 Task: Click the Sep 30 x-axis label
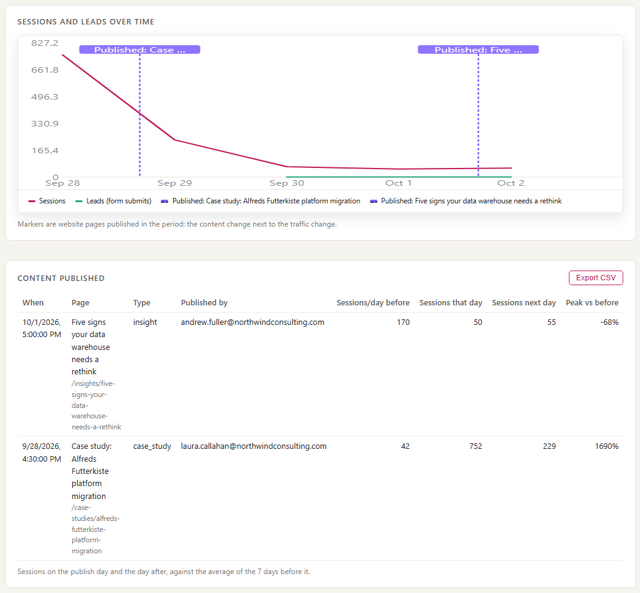tap(287, 183)
